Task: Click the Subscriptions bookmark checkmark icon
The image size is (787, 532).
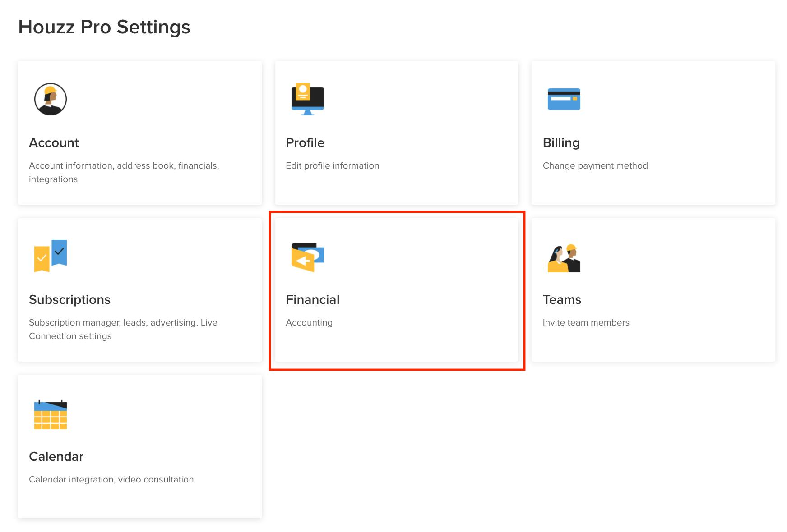Action: (51, 256)
